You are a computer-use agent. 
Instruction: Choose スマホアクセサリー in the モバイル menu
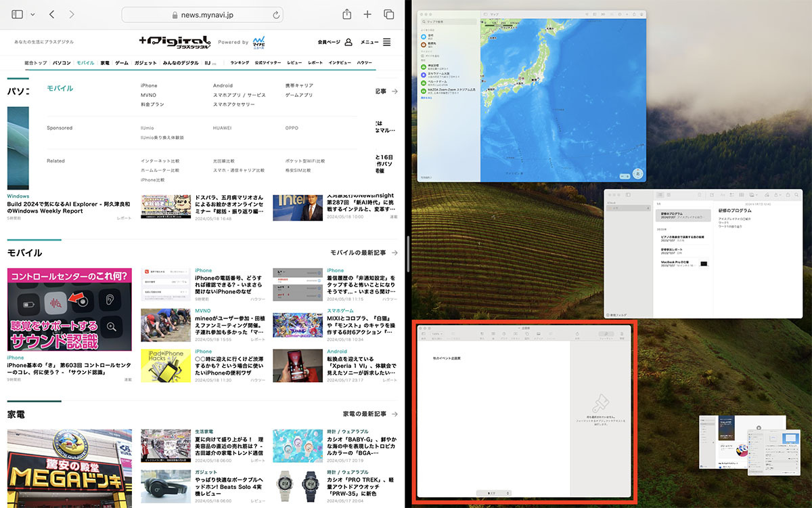[234, 105]
